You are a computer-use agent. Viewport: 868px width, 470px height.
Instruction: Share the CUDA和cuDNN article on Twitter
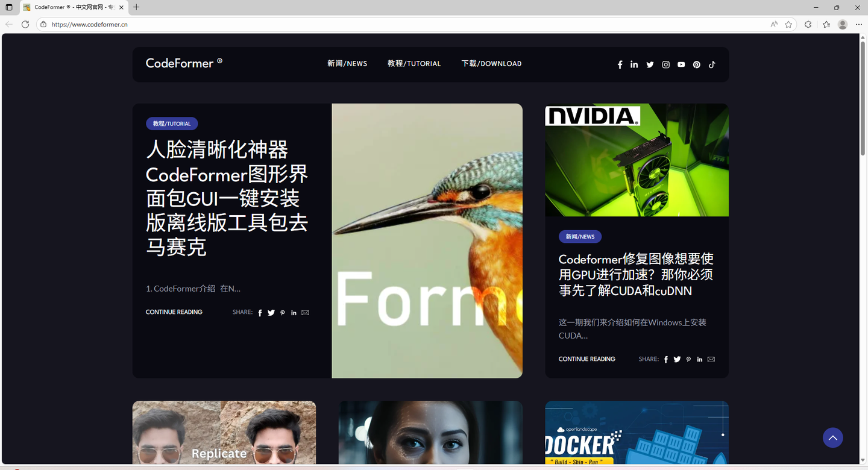coord(677,359)
